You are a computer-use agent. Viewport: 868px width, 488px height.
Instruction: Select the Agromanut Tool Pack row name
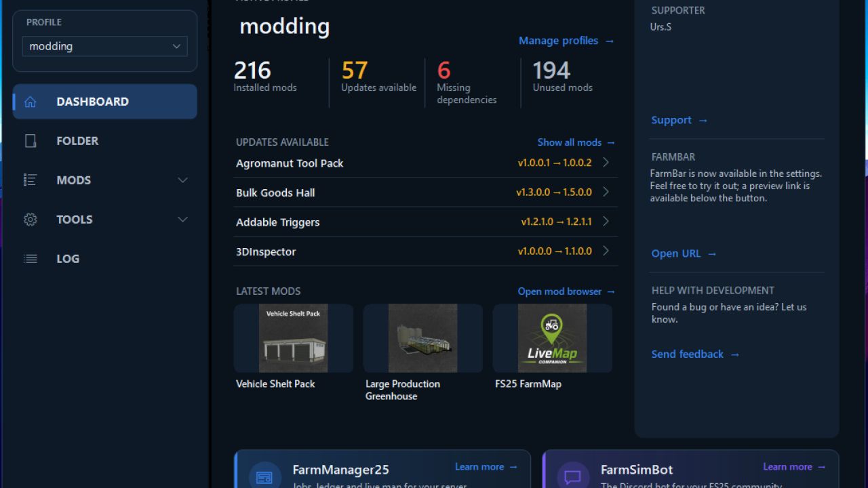290,163
